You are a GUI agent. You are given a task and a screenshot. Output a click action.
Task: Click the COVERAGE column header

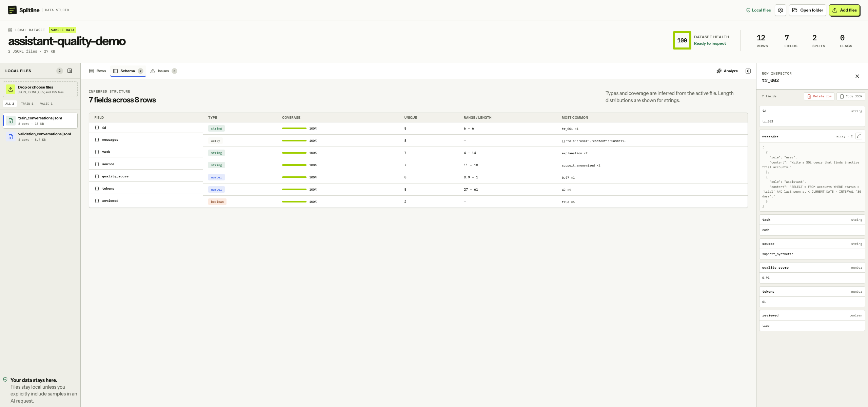pyautogui.click(x=291, y=118)
